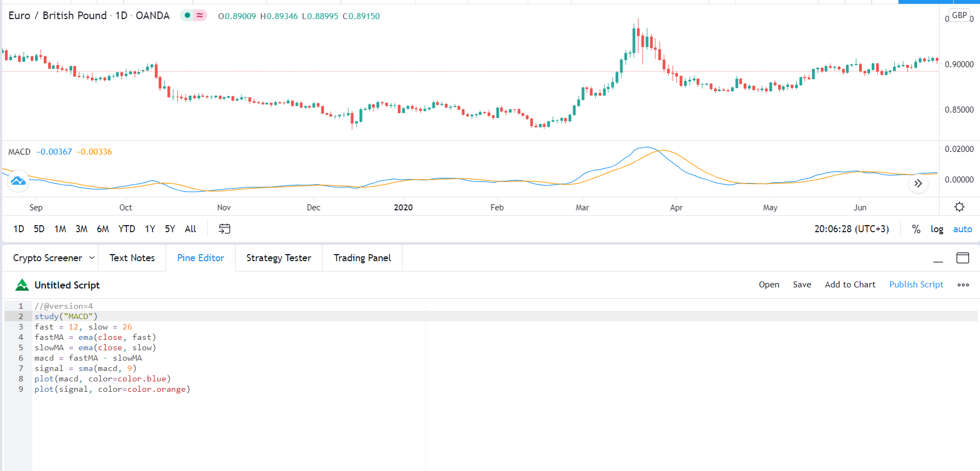
Task: Click the chart settings gear icon
Action: tap(959, 207)
